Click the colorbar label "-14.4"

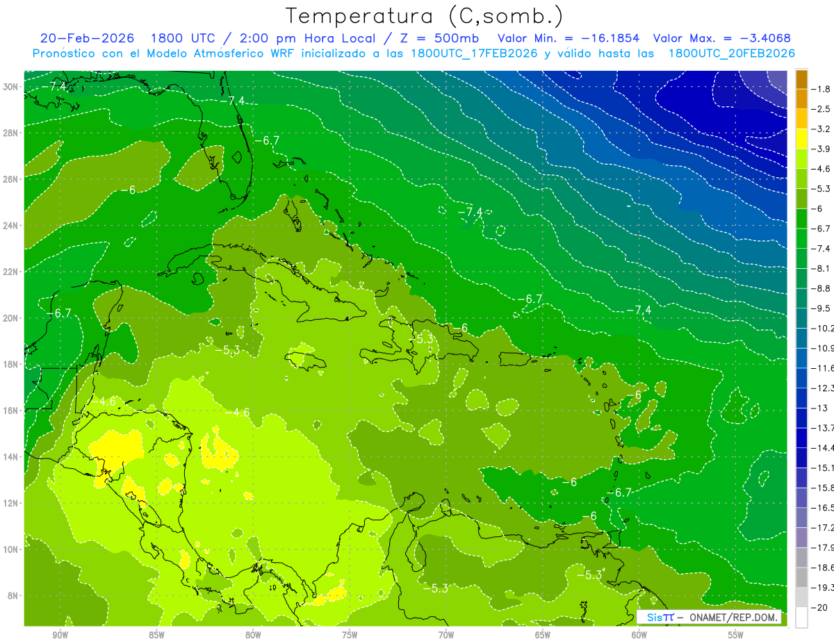click(823, 448)
